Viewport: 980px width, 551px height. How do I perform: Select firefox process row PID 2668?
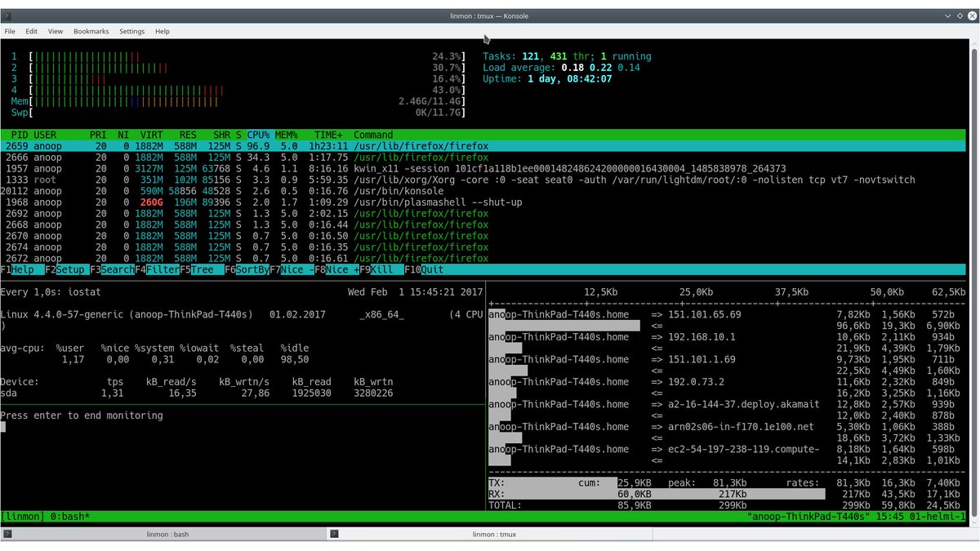point(483,224)
